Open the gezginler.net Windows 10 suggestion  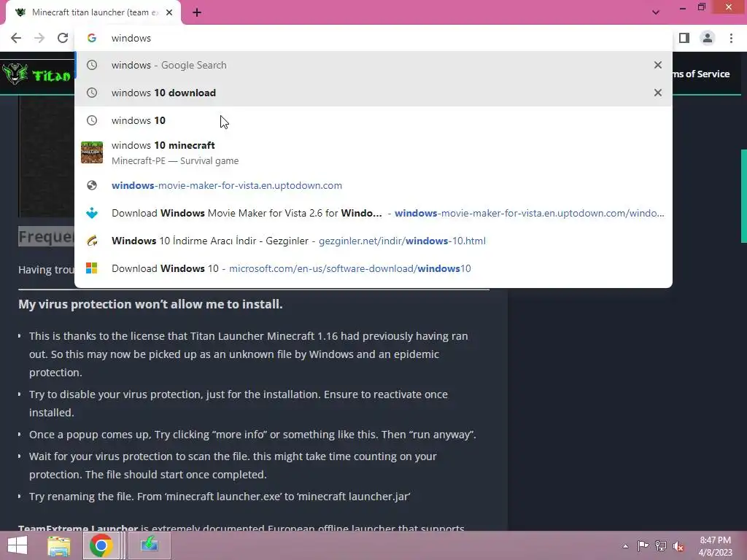tap(373, 241)
